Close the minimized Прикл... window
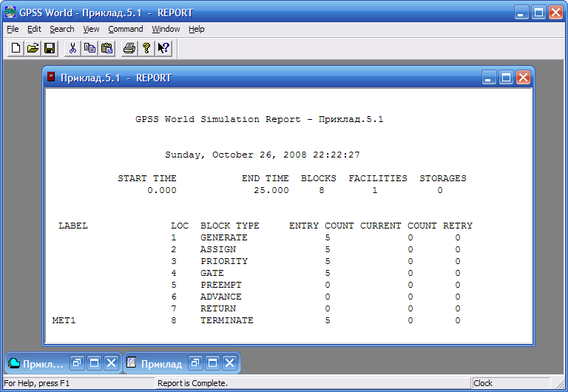The image size is (568, 392). click(x=112, y=362)
